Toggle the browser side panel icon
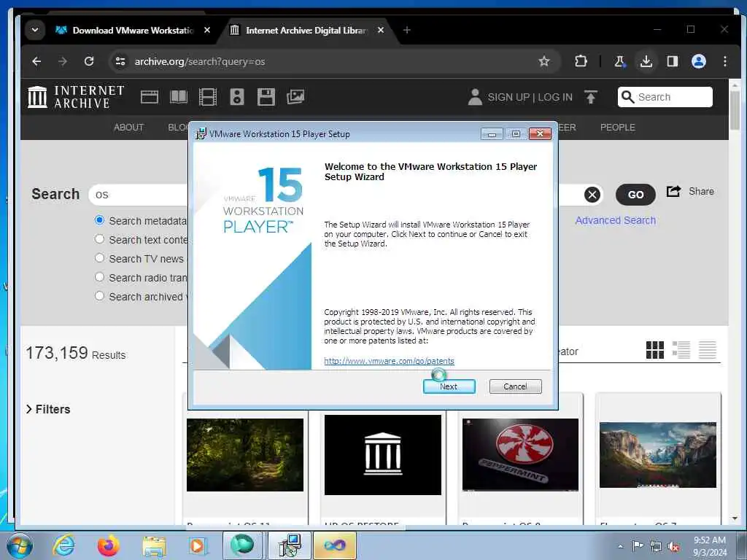This screenshot has height=560, width=747. pyautogui.click(x=672, y=61)
